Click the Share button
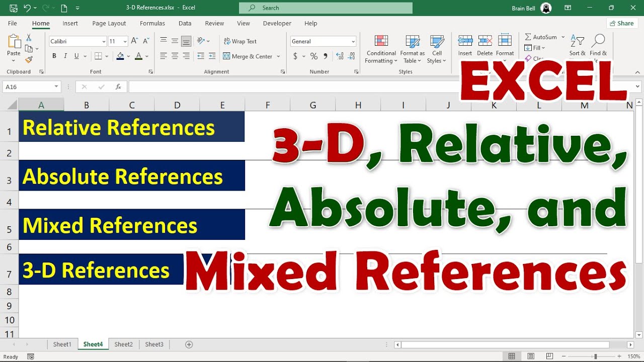The width and height of the screenshot is (644, 362). (x=622, y=23)
